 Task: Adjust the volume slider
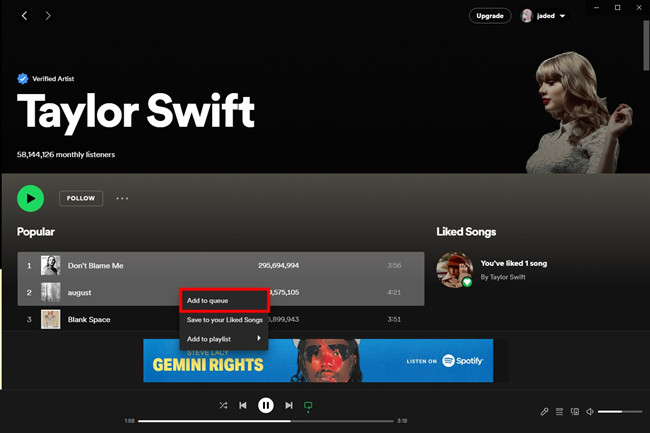(620, 411)
